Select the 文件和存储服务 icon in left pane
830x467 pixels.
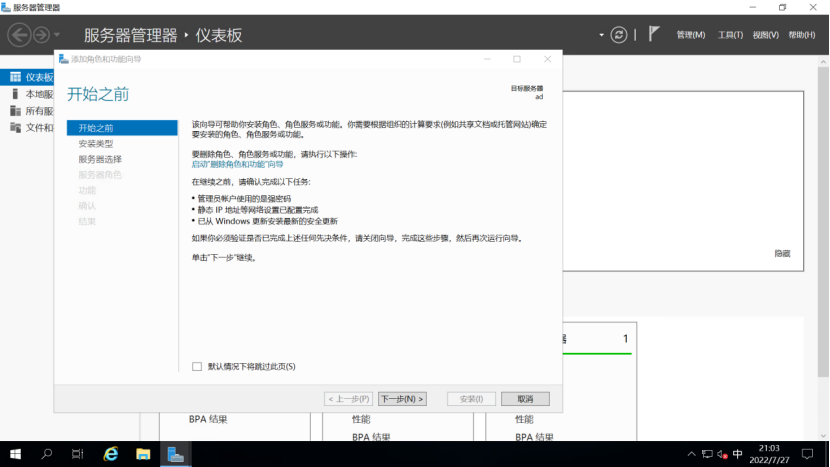pyautogui.click(x=15, y=128)
